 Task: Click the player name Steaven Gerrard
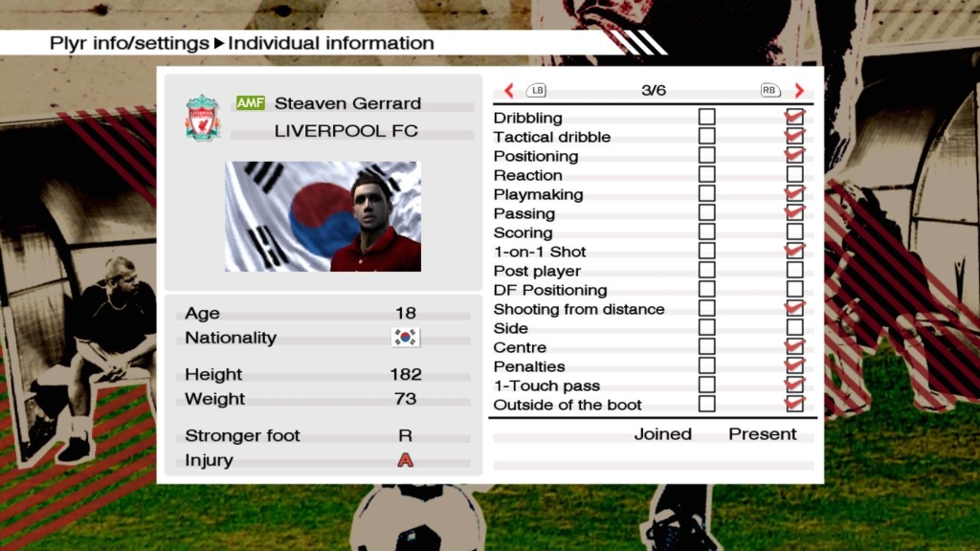pyautogui.click(x=347, y=103)
